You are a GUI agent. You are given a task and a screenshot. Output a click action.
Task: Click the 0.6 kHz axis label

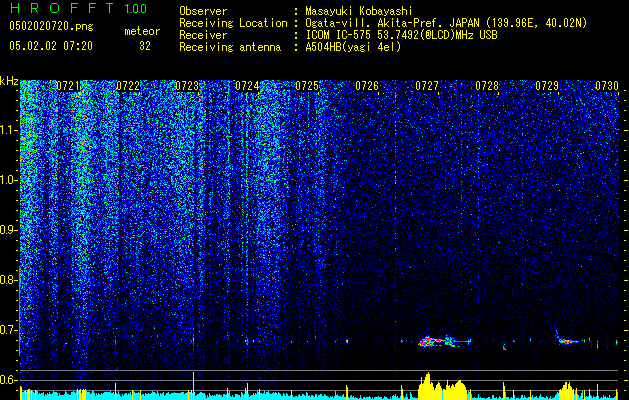pos(9,380)
